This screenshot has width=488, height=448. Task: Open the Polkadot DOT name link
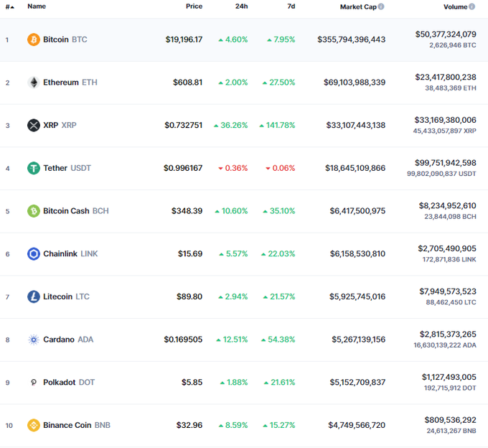(69, 383)
